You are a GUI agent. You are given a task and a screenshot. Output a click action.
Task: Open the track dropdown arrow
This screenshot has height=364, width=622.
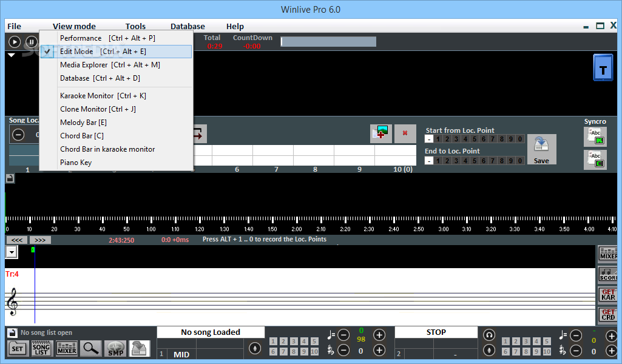tap(12, 252)
